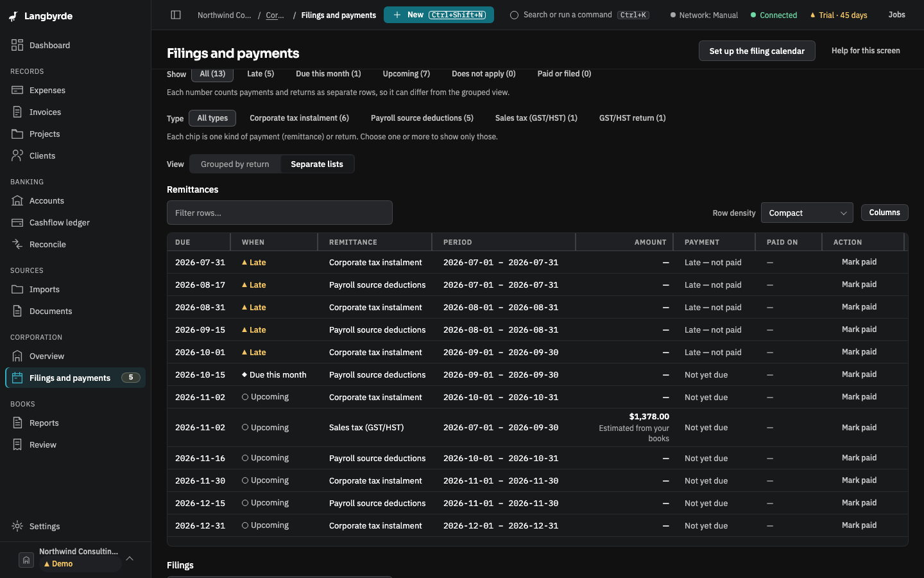Toggle the Due this month (1) chip
The width and height of the screenshot is (924, 578).
329,74
